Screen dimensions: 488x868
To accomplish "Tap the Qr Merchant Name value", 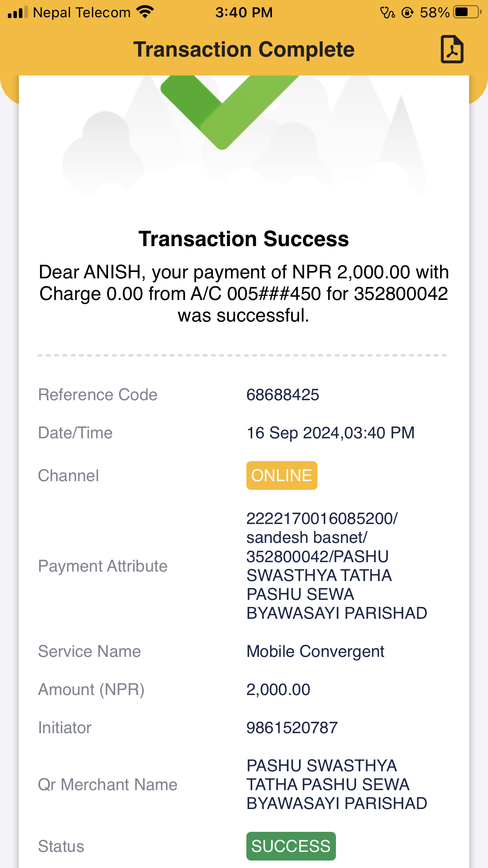I will (x=337, y=784).
